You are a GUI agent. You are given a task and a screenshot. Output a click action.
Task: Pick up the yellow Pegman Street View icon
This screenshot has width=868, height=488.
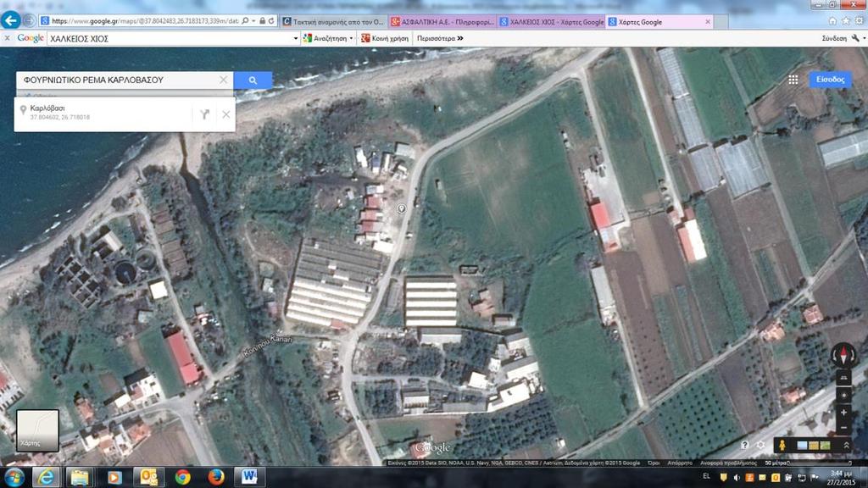click(782, 445)
